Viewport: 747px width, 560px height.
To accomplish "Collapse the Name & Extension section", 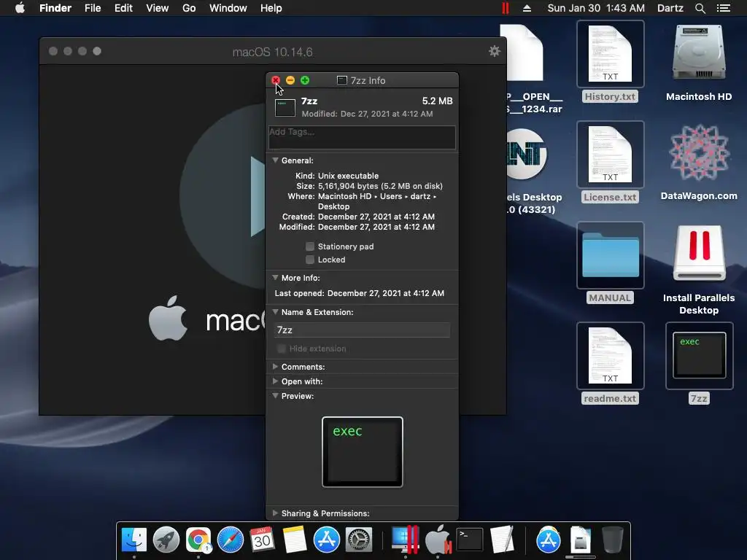I will (x=275, y=312).
